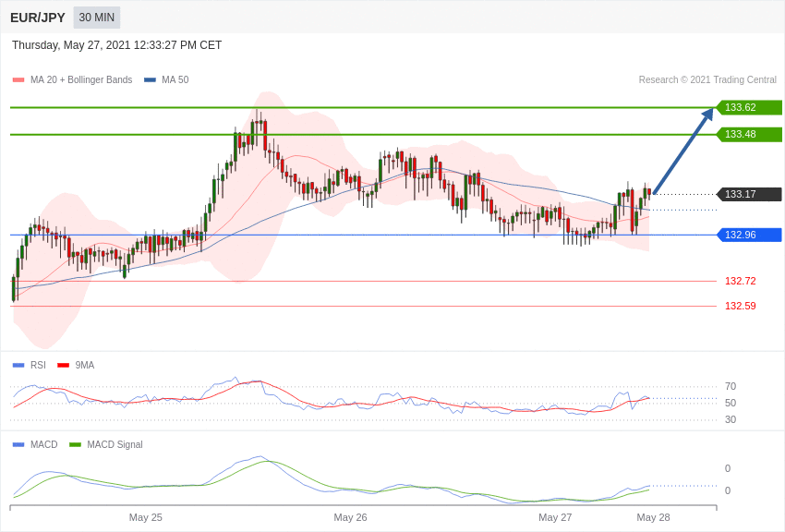Screen dimensions: 785x532
Task: Click the May 28 date axis label
Action: (x=653, y=517)
